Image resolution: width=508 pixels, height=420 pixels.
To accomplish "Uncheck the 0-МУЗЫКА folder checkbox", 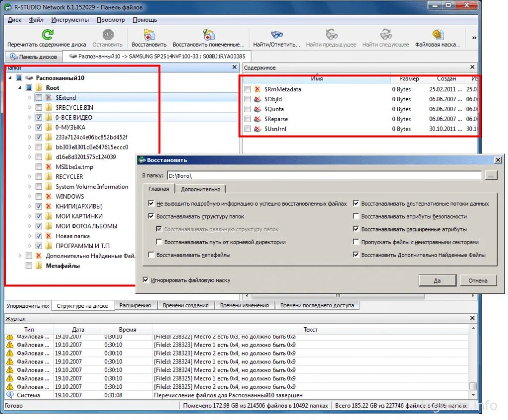I will (39, 127).
